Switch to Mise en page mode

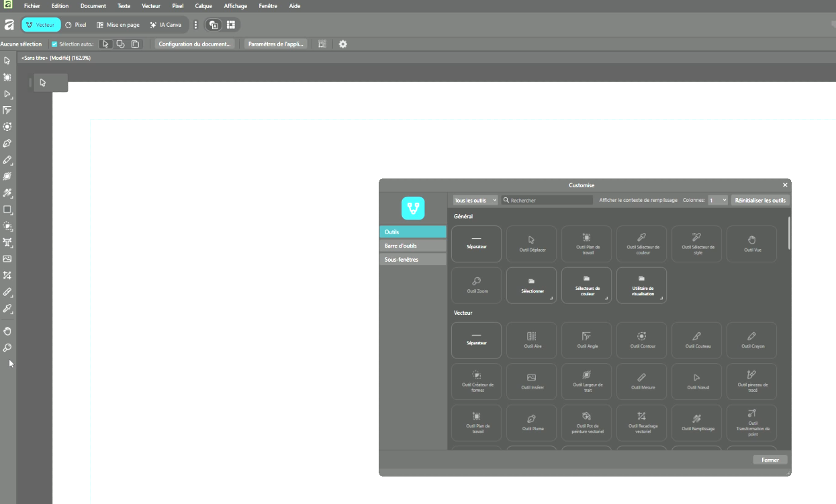[x=118, y=25]
